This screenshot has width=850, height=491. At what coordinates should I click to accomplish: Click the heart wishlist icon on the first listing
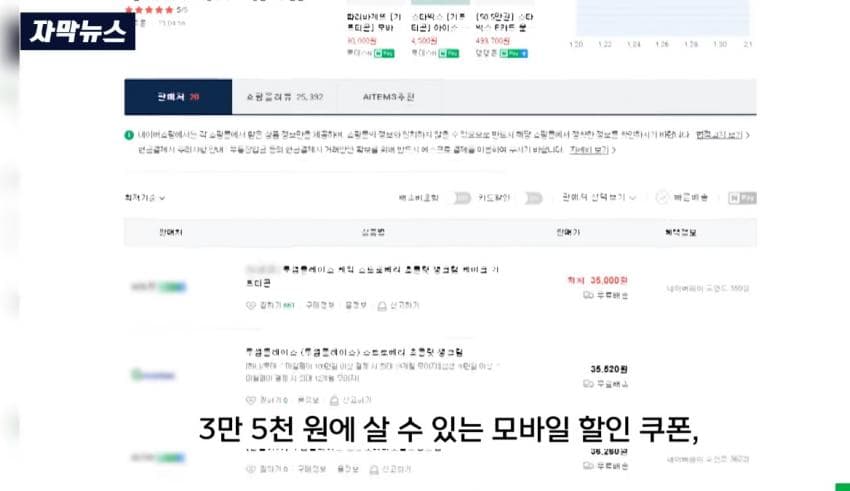click(250, 306)
